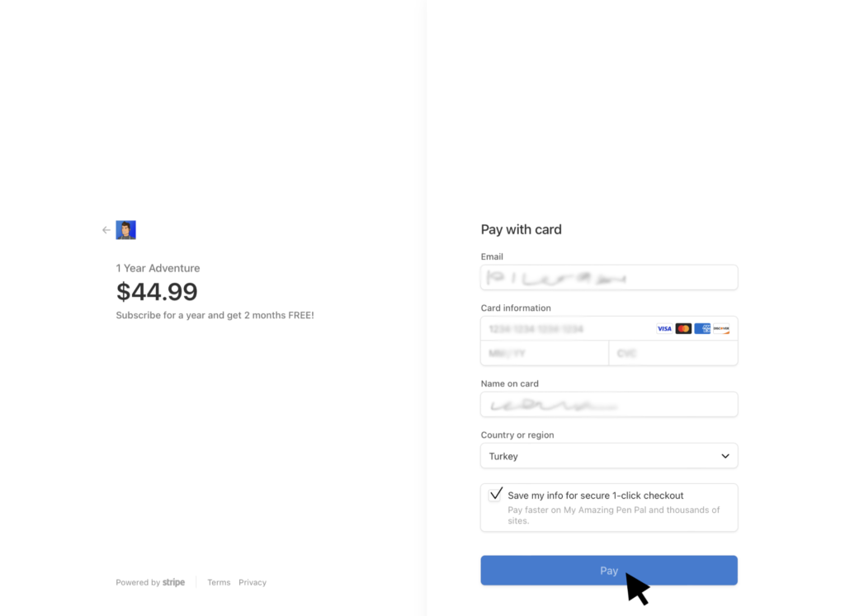Image resolution: width=845 pixels, height=616 pixels.
Task: Click the back arrow beside merchant avatar
Action: coord(106,230)
